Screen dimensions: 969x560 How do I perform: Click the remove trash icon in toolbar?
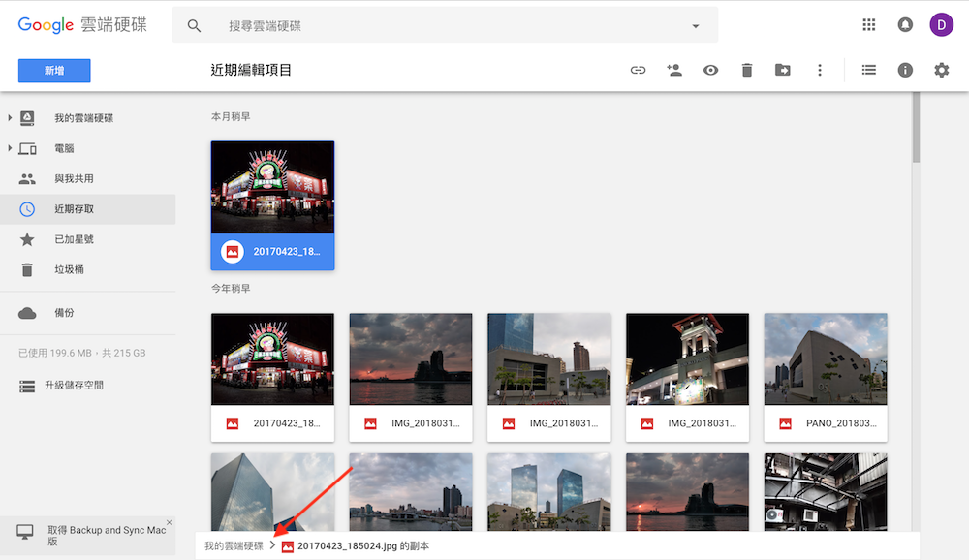click(x=746, y=70)
